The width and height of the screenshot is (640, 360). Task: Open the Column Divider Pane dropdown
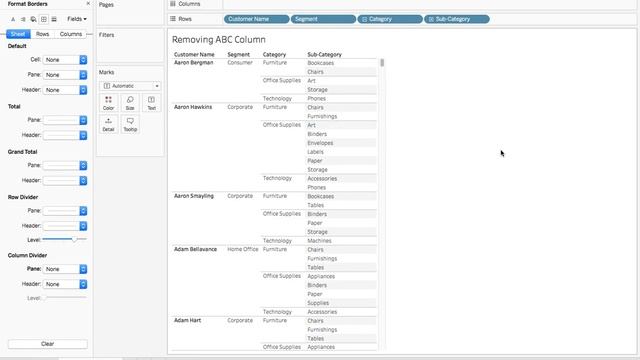[65, 269]
